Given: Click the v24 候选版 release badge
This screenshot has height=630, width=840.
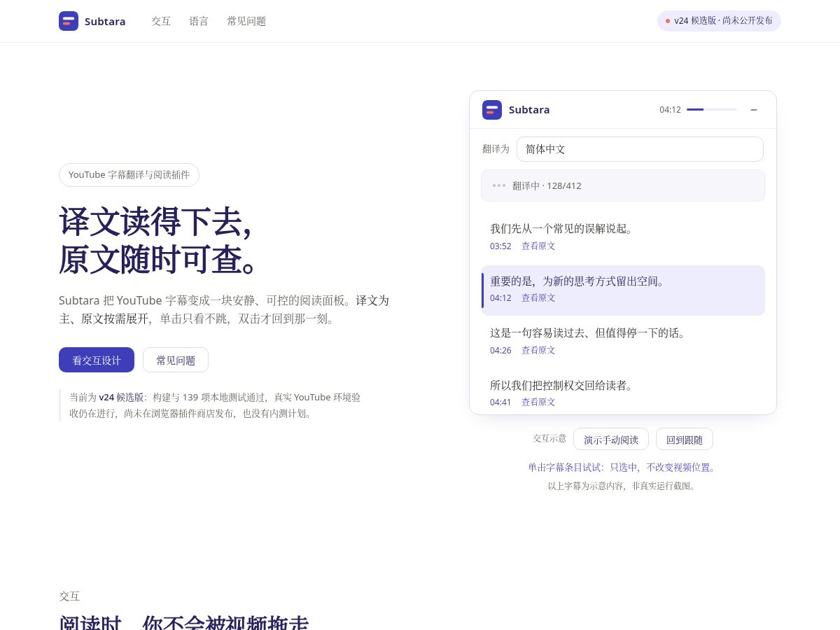Looking at the screenshot, I should click(x=719, y=21).
